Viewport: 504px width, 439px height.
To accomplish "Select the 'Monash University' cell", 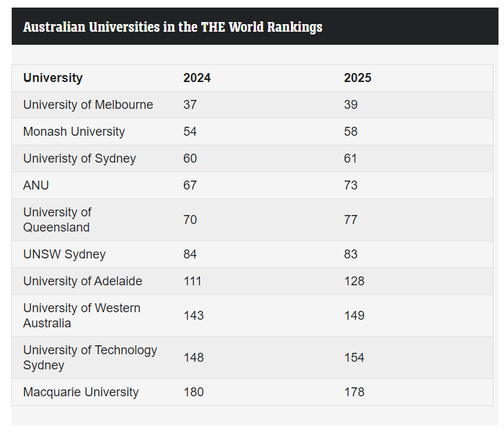I will [x=74, y=132].
